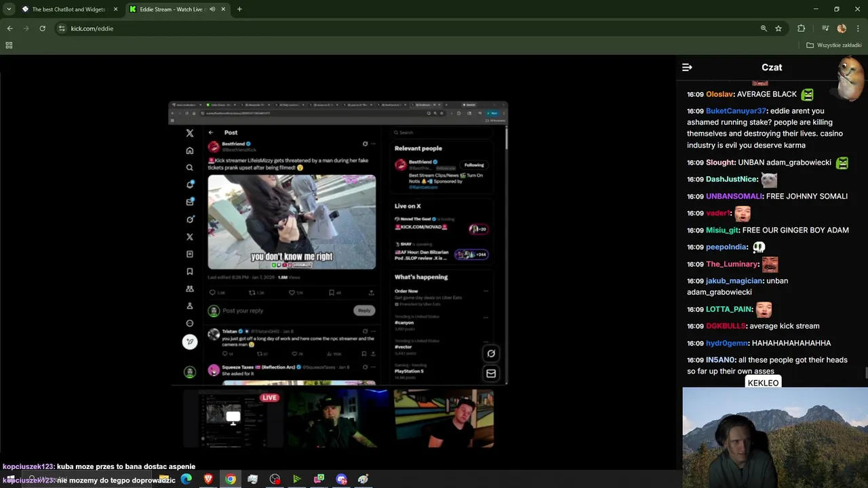
Task: Open the Chrome extensions menu
Action: (802, 28)
